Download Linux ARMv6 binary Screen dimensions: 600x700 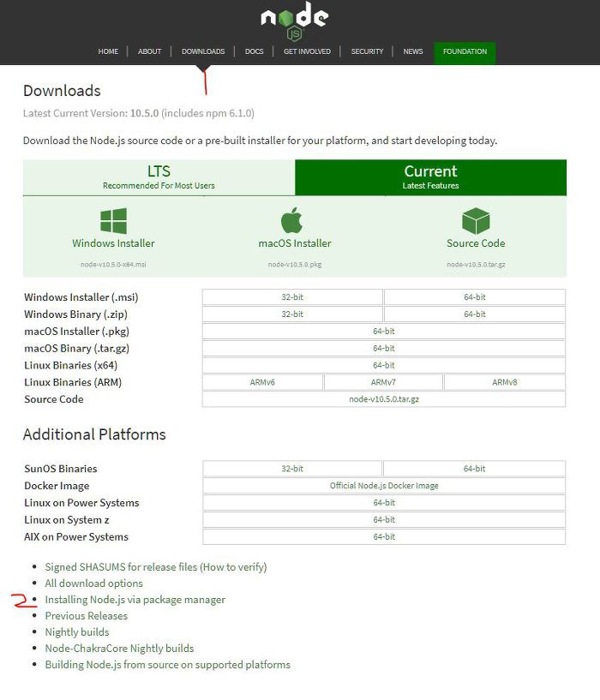[262, 382]
